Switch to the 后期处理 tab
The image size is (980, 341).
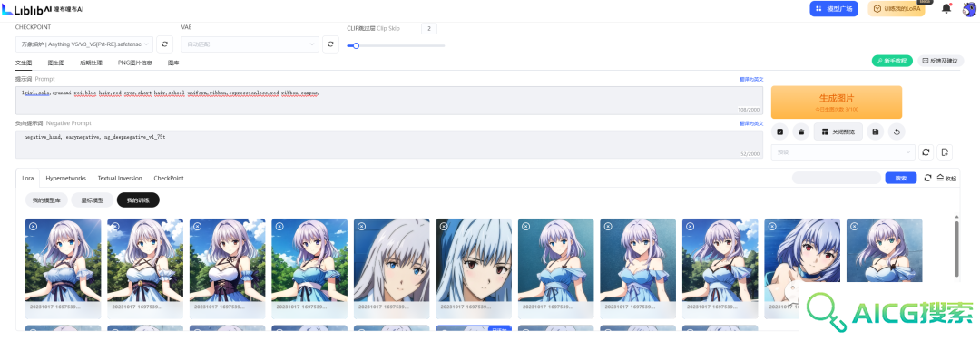pos(92,63)
